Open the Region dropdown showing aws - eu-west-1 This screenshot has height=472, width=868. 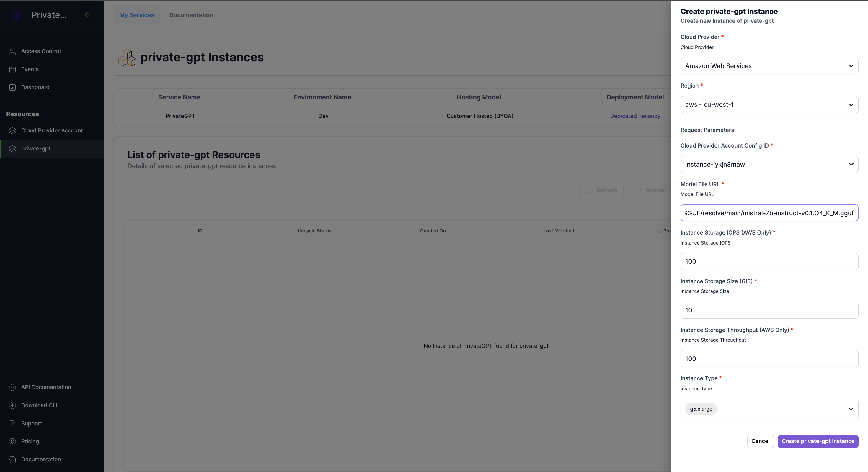coord(769,105)
